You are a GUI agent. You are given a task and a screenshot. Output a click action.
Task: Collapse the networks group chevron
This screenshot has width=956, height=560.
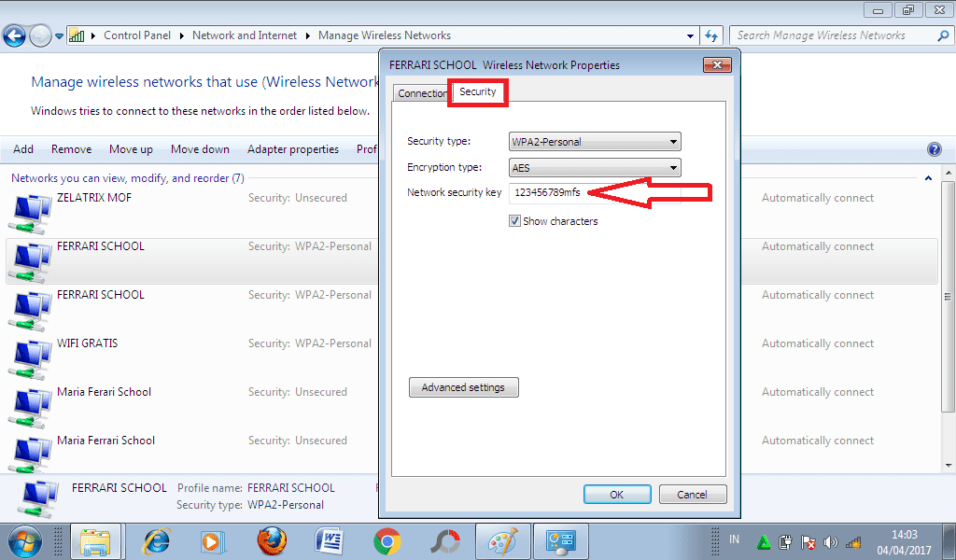coord(928,178)
